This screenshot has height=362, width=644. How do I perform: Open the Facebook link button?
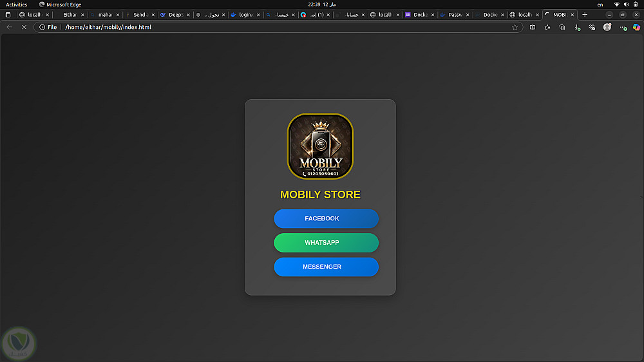click(326, 218)
